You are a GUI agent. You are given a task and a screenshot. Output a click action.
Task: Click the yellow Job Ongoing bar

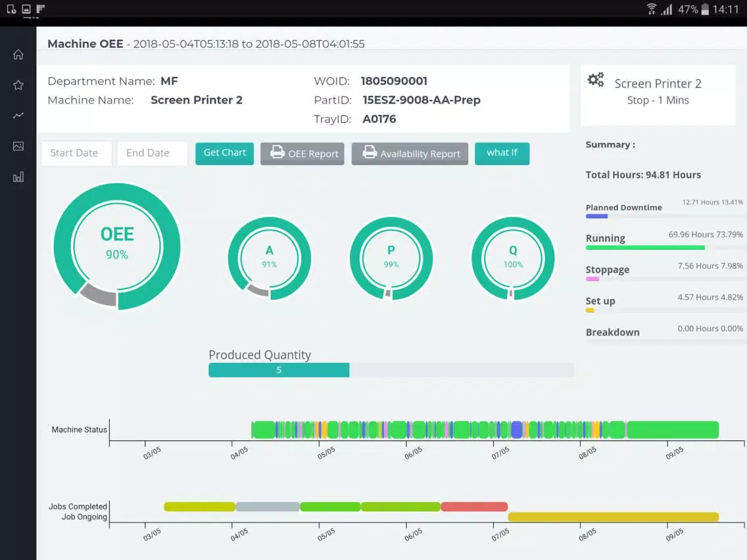coord(614,517)
